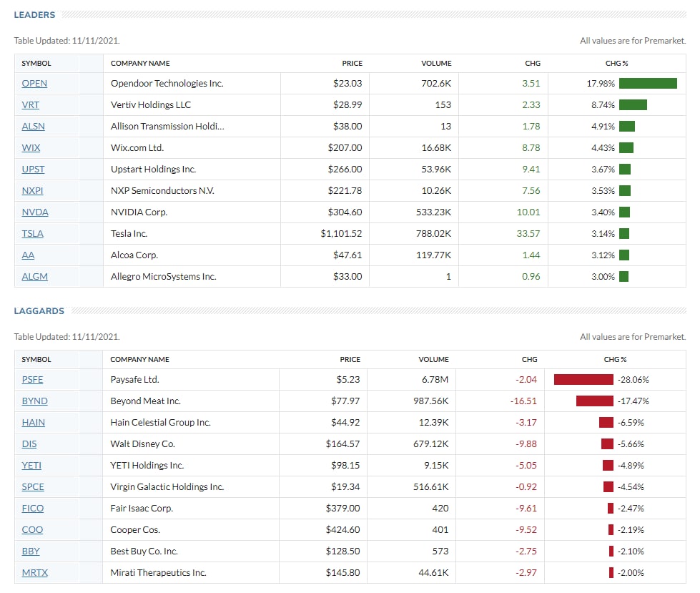Select Beyond Meat change -16.51
The height and width of the screenshot is (593, 700).
pos(523,401)
